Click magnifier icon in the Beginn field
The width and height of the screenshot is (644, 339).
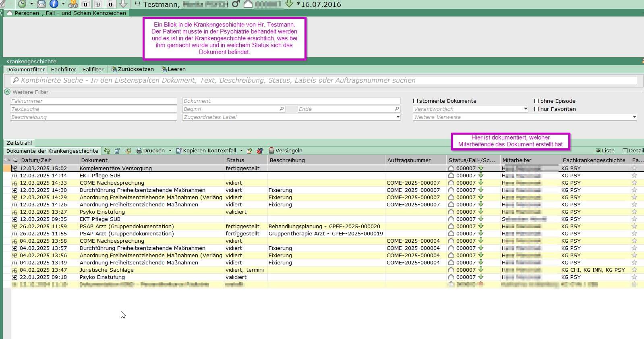(282, 109)
